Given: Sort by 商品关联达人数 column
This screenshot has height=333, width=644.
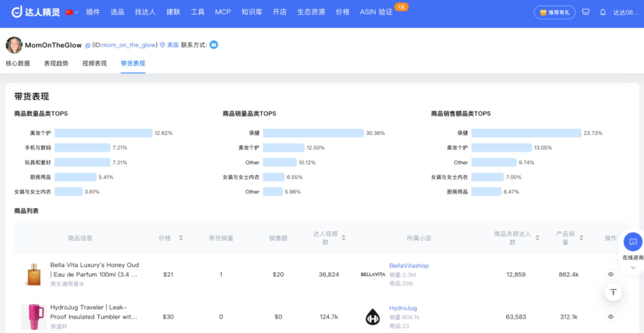Looking at the screenshot, I should (x=537, y=238).
